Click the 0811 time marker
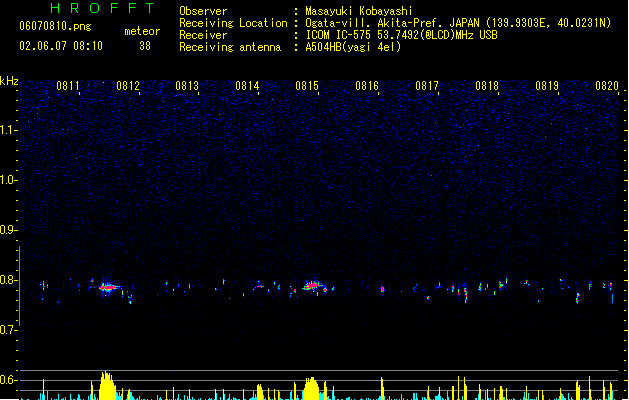Screen dimensions: 629x400 68,86
